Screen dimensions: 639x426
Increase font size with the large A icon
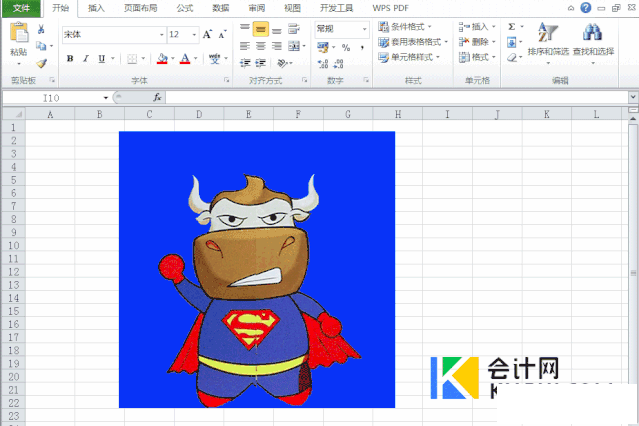tap(207, 35)
